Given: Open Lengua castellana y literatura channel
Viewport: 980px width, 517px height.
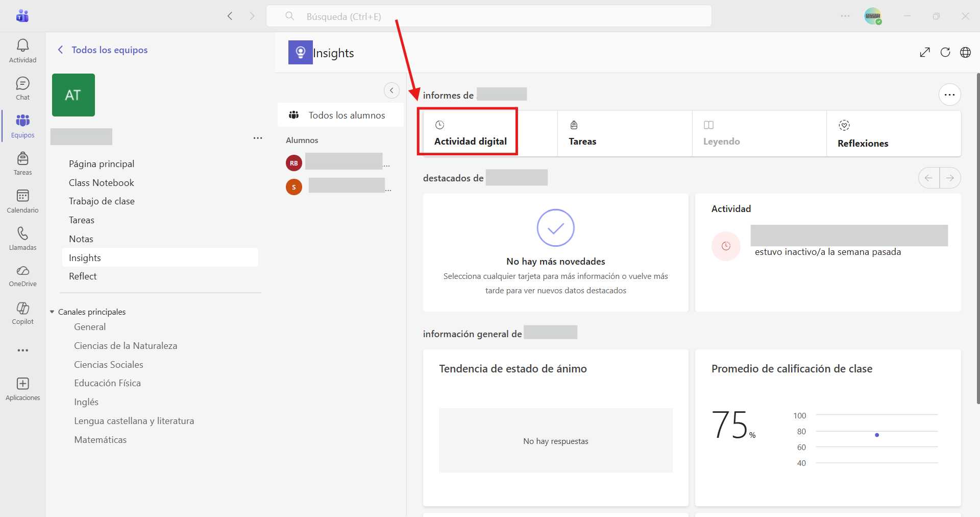Looking at the screenshot, I should pos(134,420).
